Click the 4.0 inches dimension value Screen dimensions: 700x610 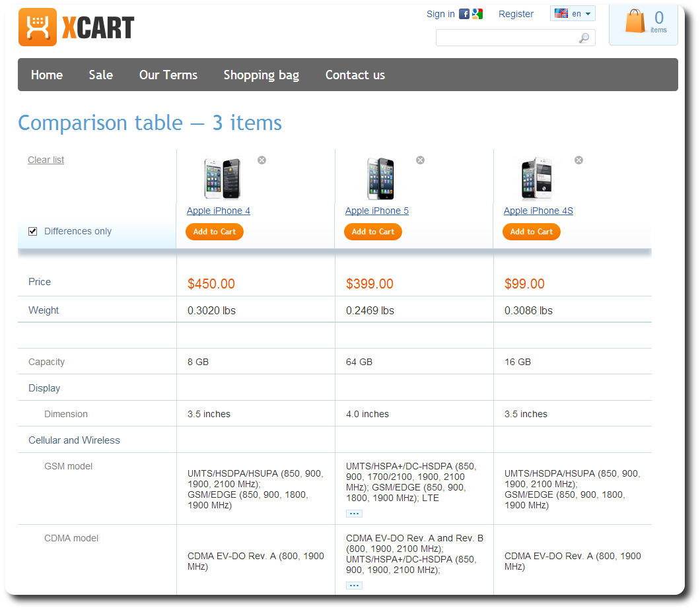pos(367,414)
